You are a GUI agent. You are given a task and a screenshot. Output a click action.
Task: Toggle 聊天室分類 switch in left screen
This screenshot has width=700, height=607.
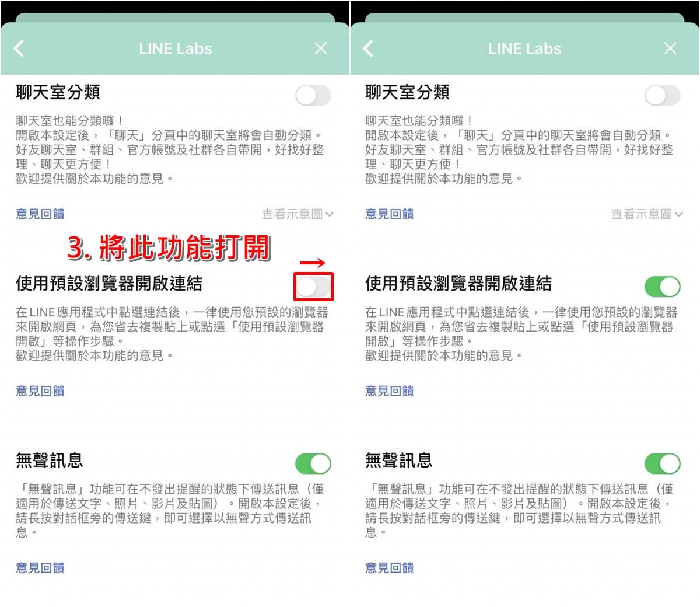click(x=313, y=95)
